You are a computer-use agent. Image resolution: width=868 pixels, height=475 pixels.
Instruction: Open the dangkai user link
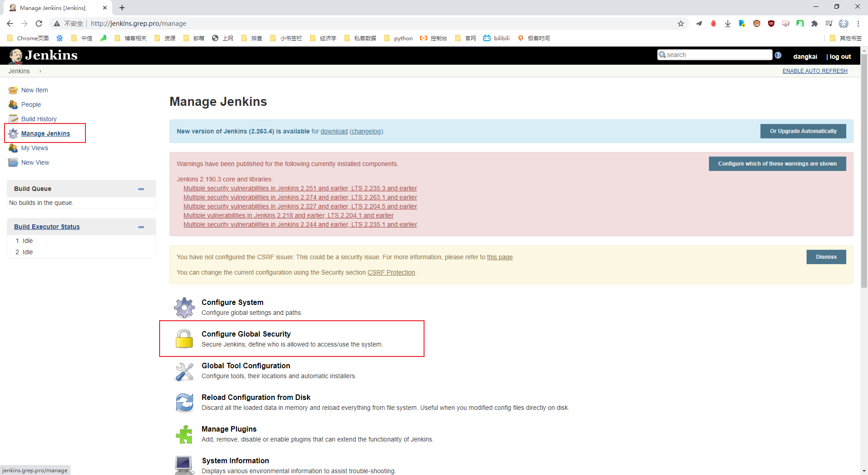coord(805,57)
